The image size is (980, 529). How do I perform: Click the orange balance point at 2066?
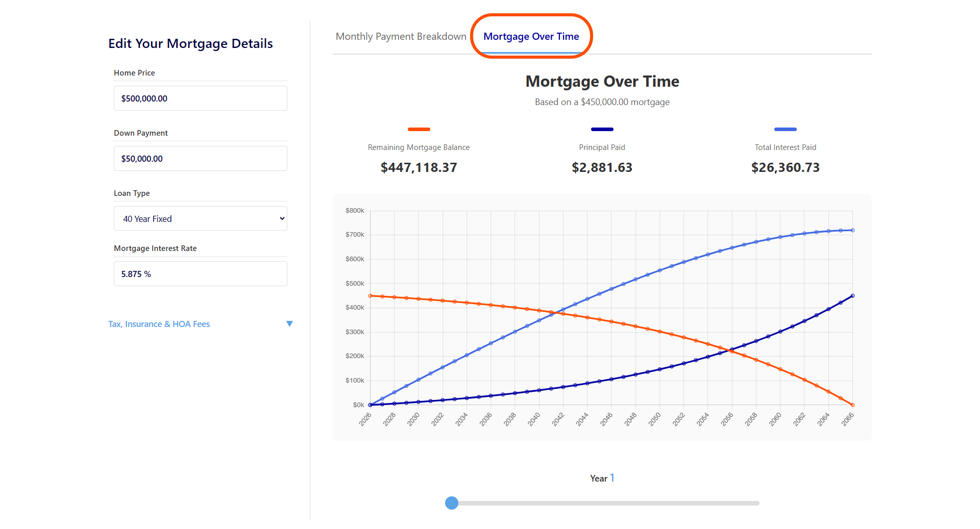(852, 405)
